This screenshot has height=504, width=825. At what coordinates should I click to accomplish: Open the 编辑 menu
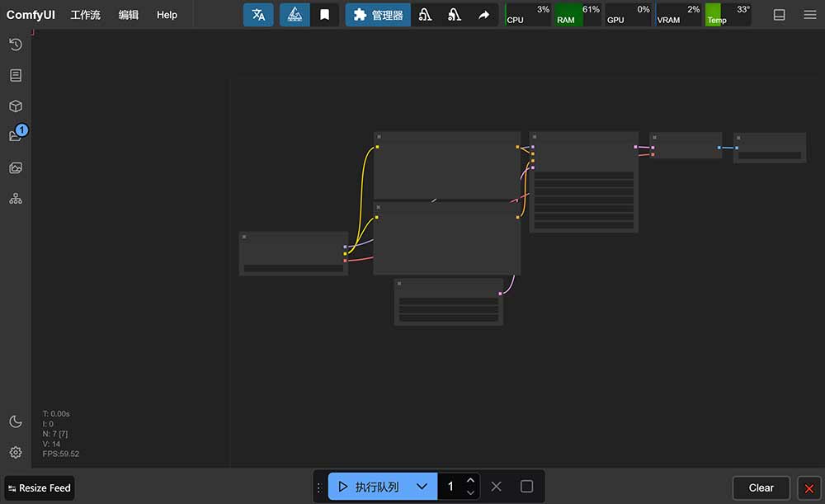(129, 15)
